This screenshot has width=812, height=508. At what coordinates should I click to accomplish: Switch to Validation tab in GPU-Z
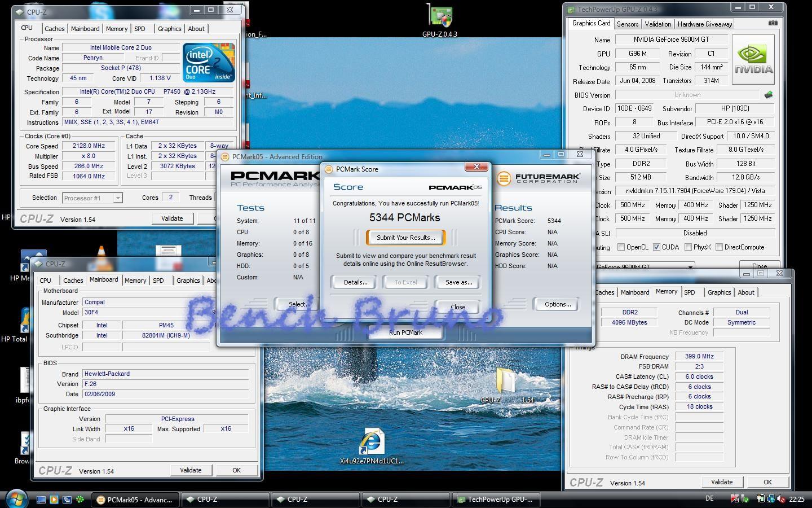pos(658,24)
